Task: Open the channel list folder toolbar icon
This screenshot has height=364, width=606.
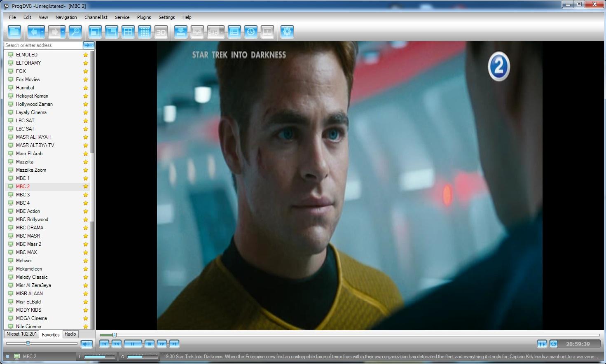Action: [x=14, y=32]
